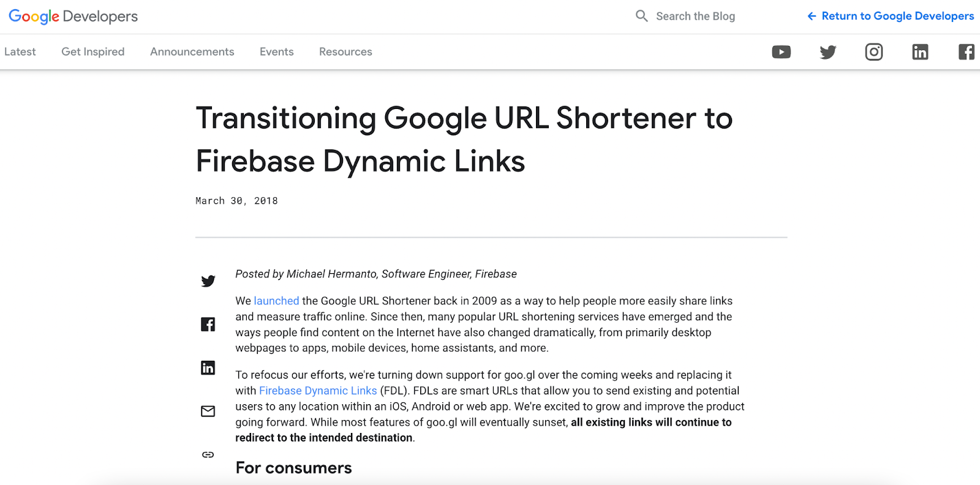Click the search magnifier icon
Screen dimensions: 980x485
641,16
